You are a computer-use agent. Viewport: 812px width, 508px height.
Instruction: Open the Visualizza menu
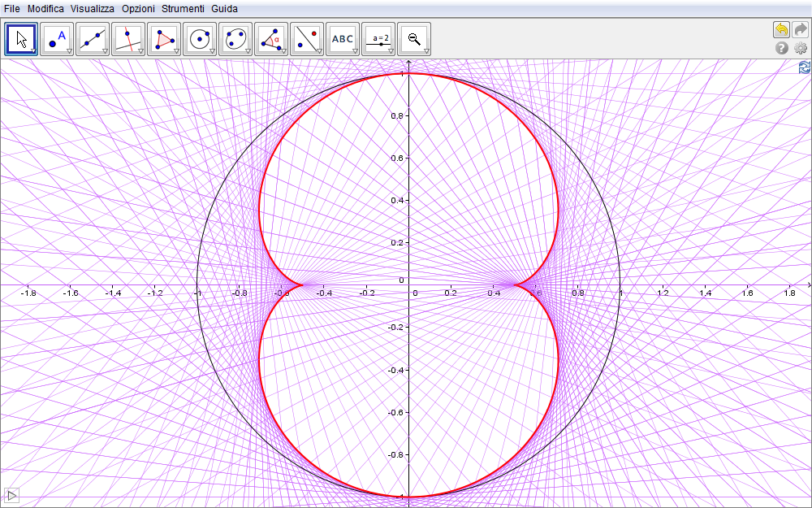(x=93, y=8)
